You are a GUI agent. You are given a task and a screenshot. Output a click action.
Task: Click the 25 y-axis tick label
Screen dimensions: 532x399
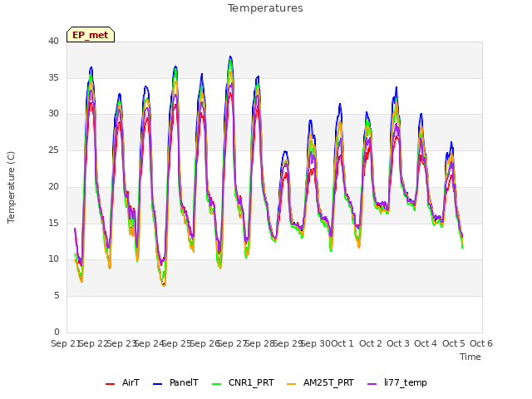pyautogui.click(x=53, y=150)
